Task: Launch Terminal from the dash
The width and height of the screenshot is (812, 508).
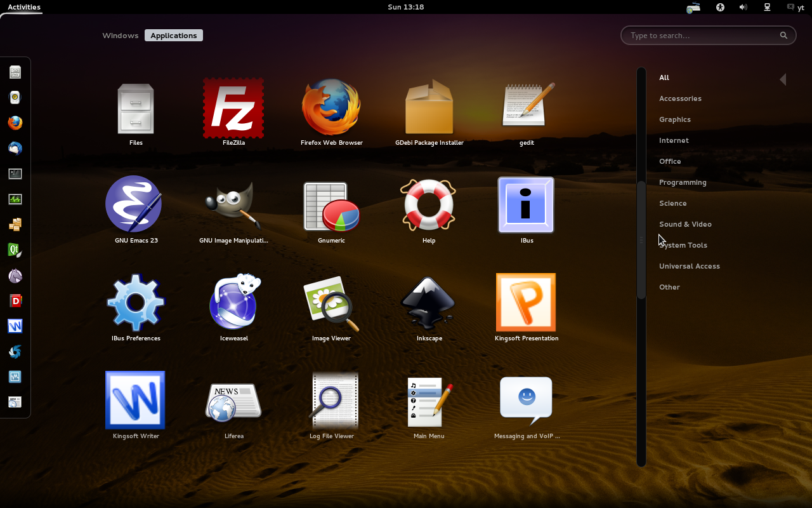Action: (x=15, y=173)
